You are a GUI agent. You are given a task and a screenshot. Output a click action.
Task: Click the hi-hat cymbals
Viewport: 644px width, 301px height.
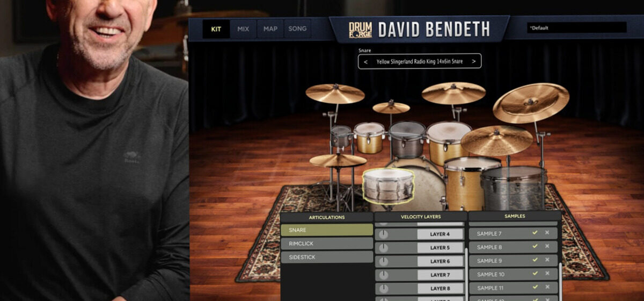tap(338, 160)
